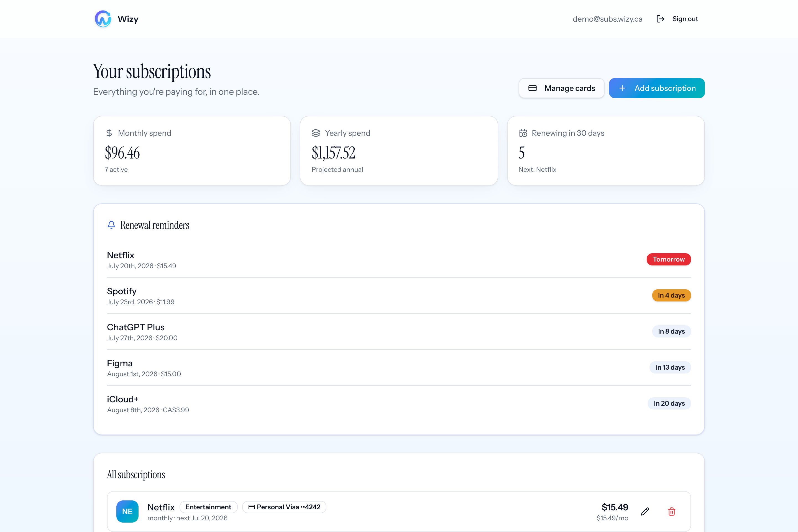Click the Wizy brand name
This screenshot has height=532, width=798.
pos(128,19)
